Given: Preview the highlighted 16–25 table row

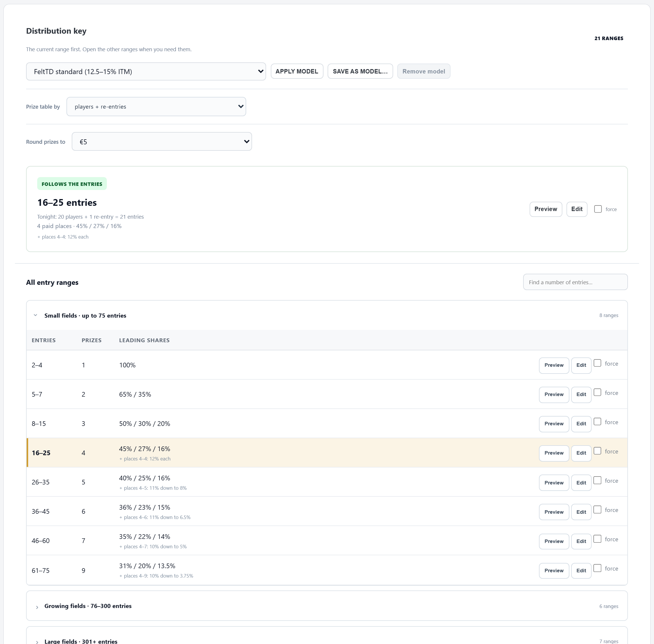Looking at the screenshot, I should click(x=554, y=453).
